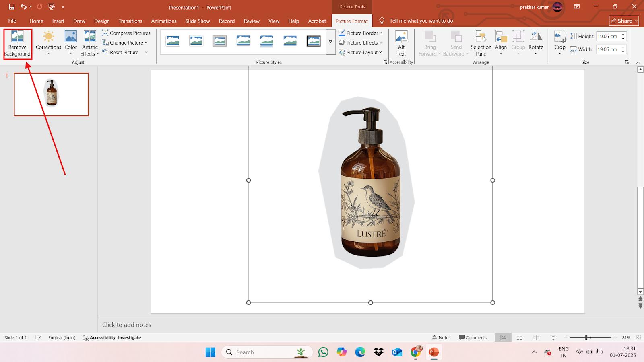The width and height of the screenshot is (644, 362).
Task: Open the Acrobat tab
Action: click(x=317, y=21)
